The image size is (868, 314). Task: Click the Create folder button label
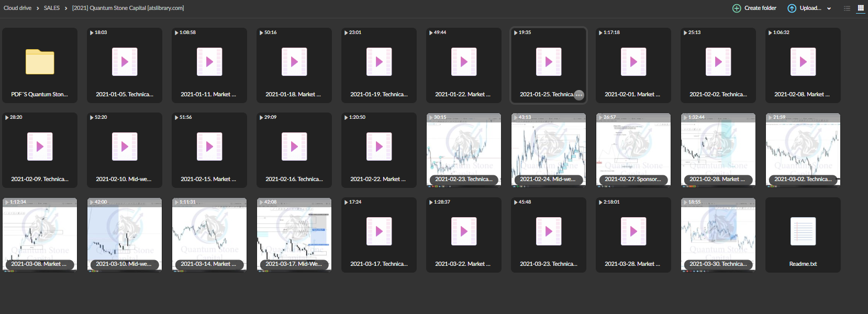coord(760,8)
